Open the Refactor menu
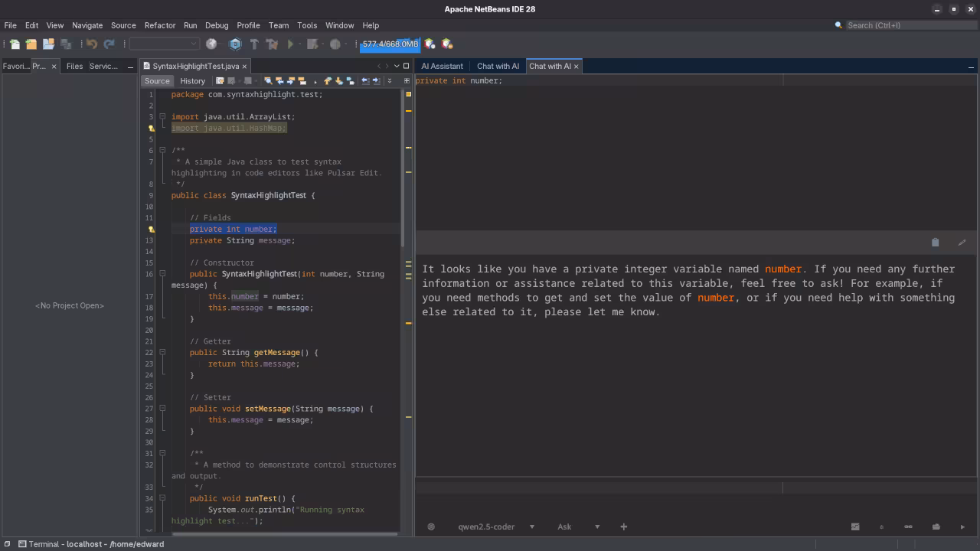 pos(160,25)
